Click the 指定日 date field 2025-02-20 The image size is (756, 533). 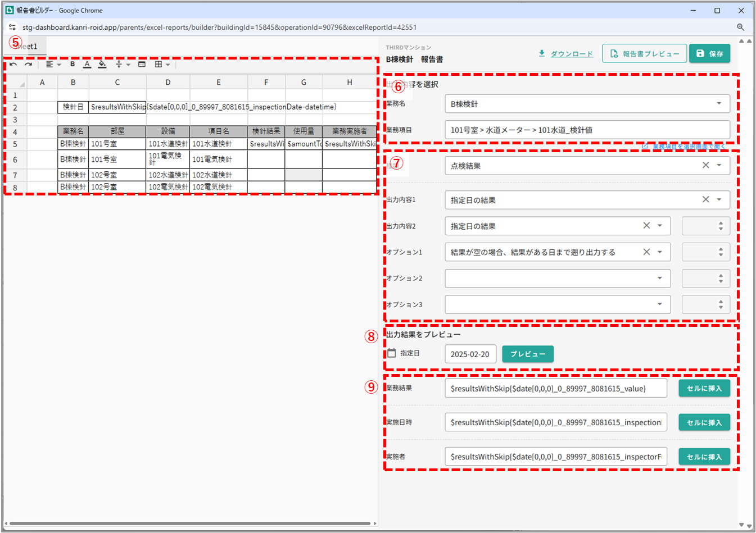[x=470, y=354]
